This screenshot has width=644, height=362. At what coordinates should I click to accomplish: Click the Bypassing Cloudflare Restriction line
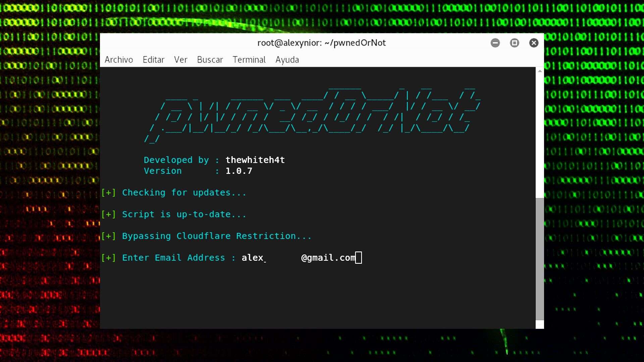(x=206, y=236)
